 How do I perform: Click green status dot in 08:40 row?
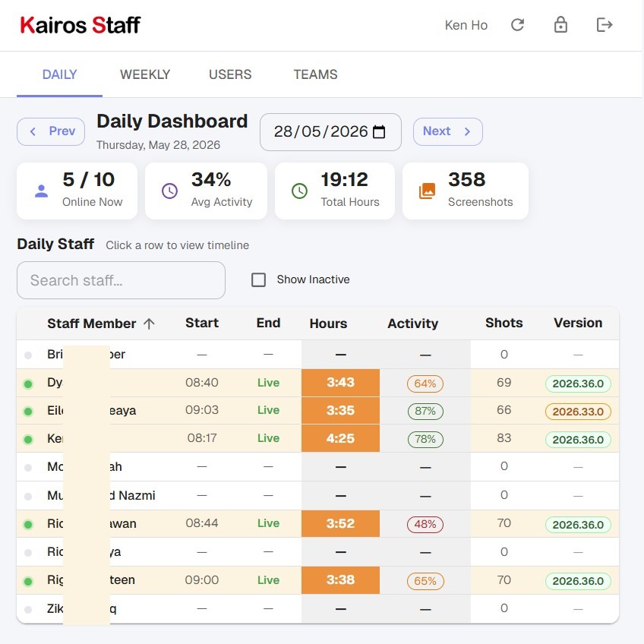click(x=28, y=384)
